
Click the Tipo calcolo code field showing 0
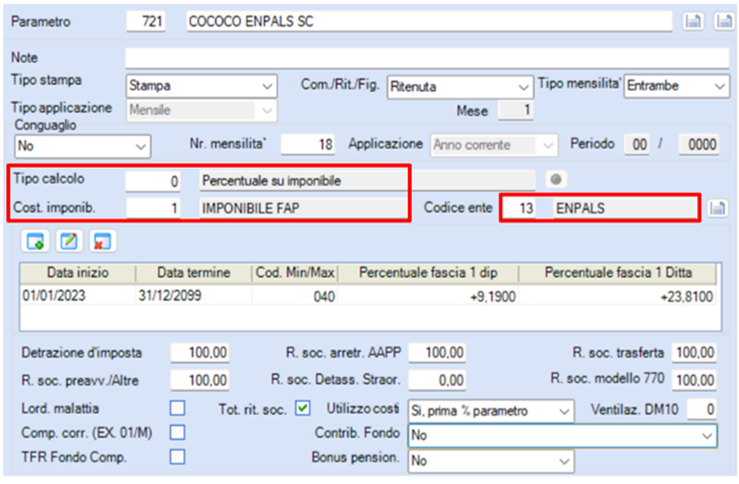(x=153, y=181)
